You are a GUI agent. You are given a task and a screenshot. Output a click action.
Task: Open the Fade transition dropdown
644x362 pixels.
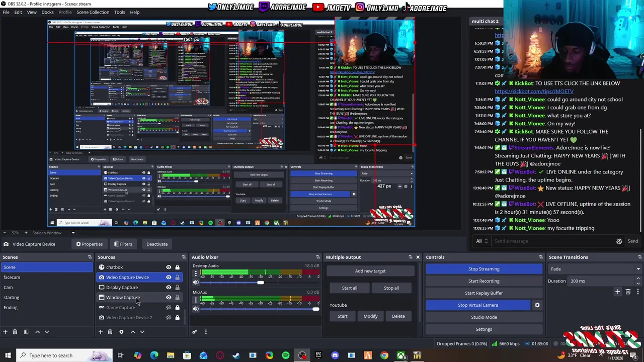point(595,269)
